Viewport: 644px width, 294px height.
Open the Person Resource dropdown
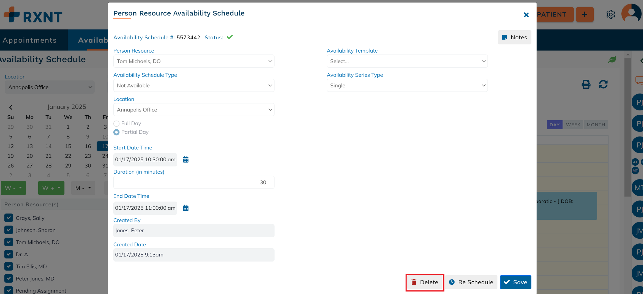[x=194, y=61]
